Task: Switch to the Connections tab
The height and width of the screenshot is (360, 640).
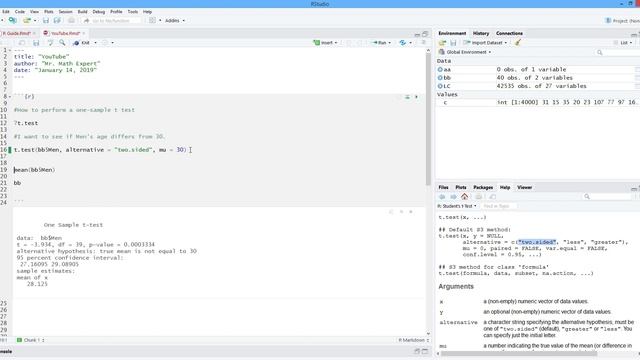Action: click(x=509, y=33)
